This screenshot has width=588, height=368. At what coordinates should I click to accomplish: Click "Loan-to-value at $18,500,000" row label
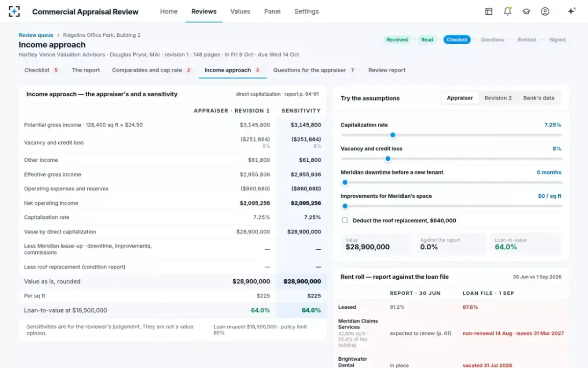point(65,310)
